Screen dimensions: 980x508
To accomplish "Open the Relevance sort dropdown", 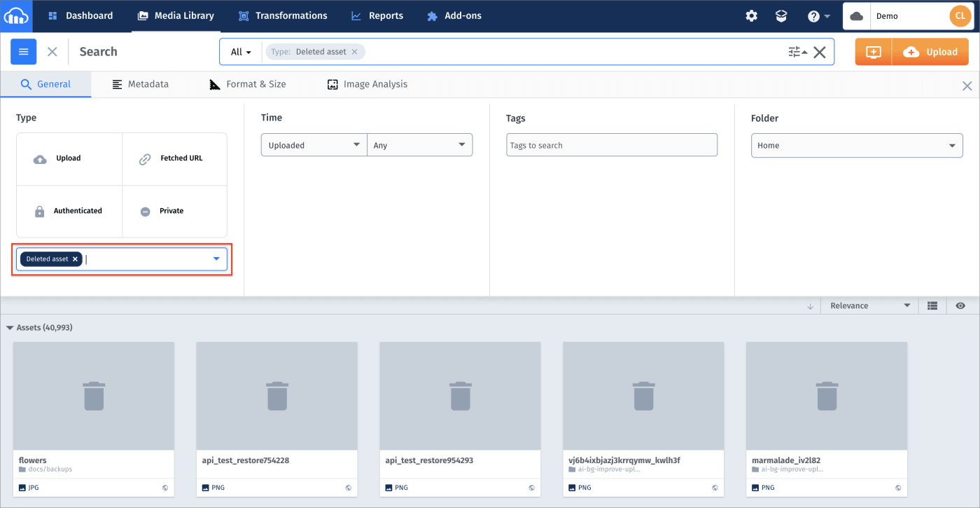I will 869,306.
